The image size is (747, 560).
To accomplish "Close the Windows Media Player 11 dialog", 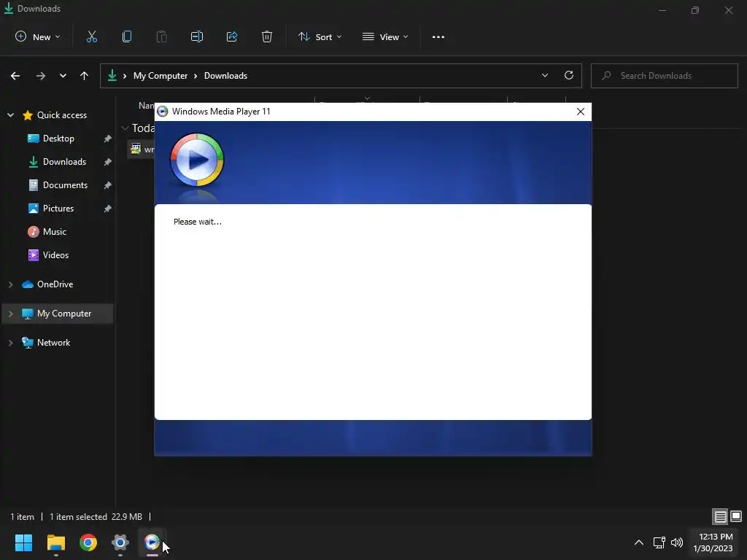I will 580,112.
